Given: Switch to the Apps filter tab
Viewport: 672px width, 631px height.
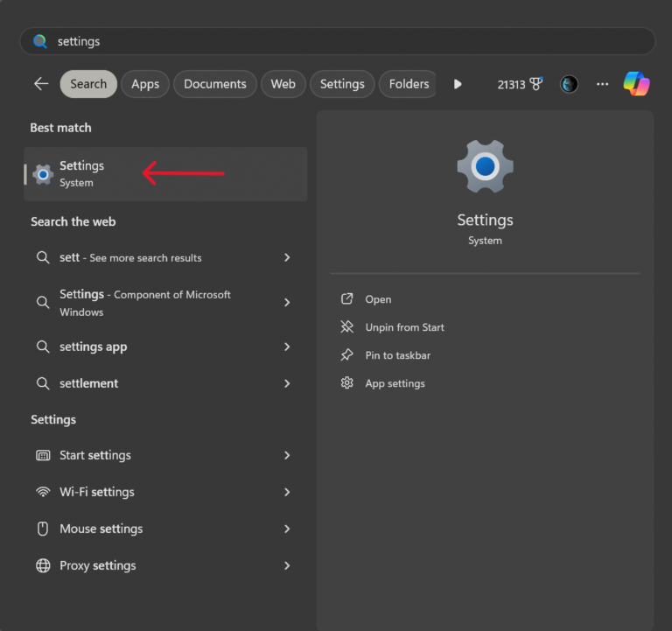Looking at the screenshot, I should coord(145,84).
